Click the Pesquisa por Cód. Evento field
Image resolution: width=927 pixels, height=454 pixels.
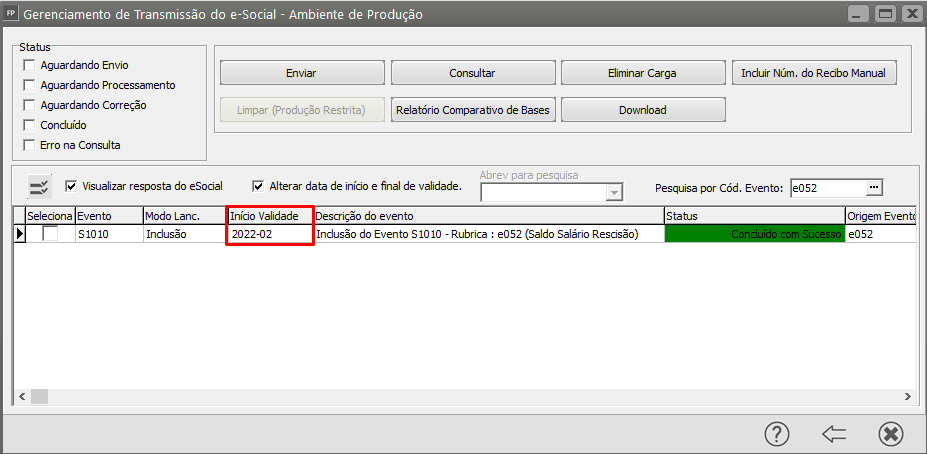point(828,188)
